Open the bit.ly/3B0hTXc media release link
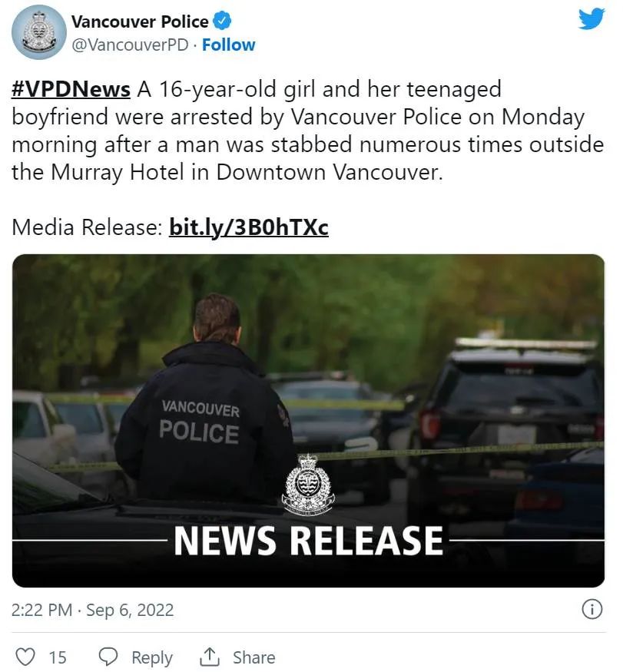The image size is (623, 672). click(x=249, y=227)
